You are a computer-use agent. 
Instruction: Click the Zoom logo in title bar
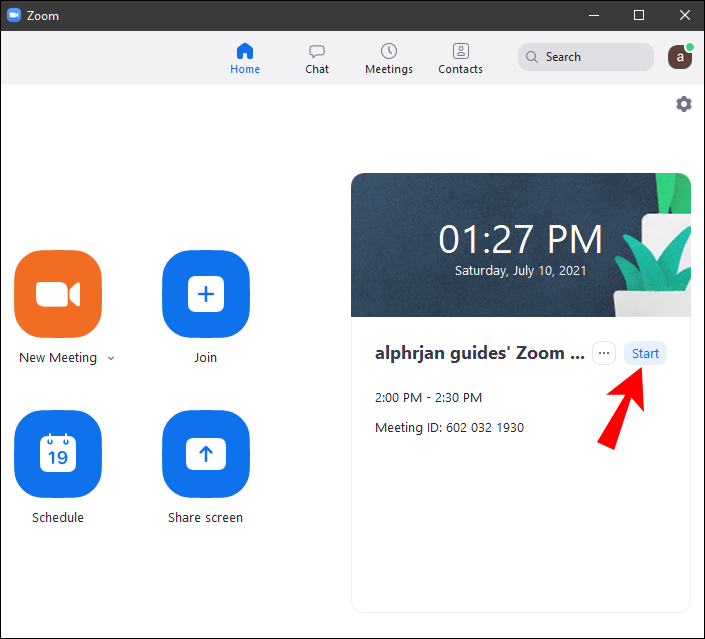pyautogui.click(x=14, y=15)
